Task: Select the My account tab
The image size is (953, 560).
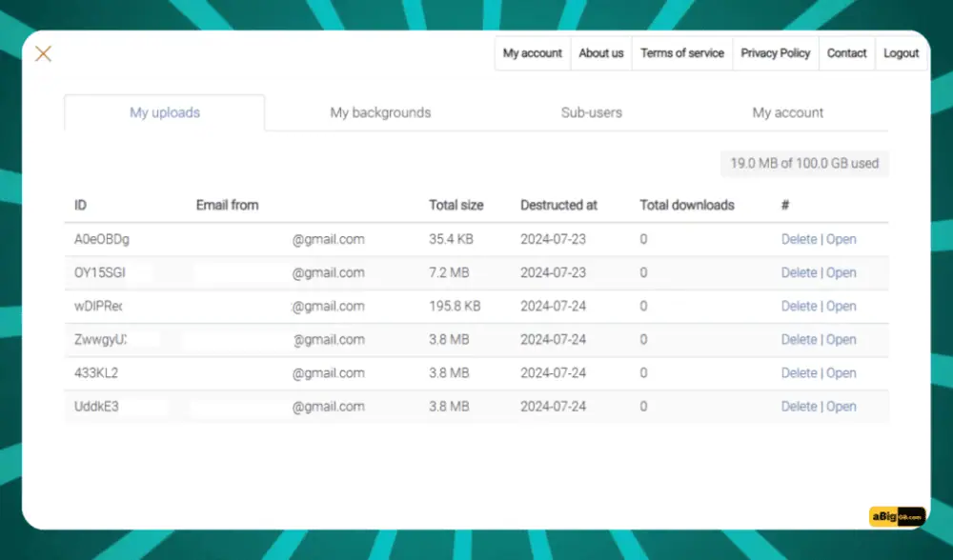Action: (x=788, y=112)
